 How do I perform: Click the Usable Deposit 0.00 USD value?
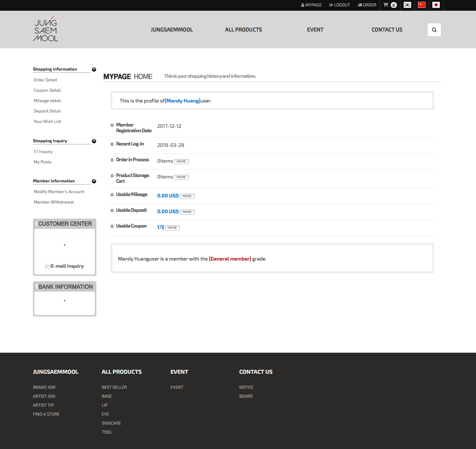(x=168, y=211)
